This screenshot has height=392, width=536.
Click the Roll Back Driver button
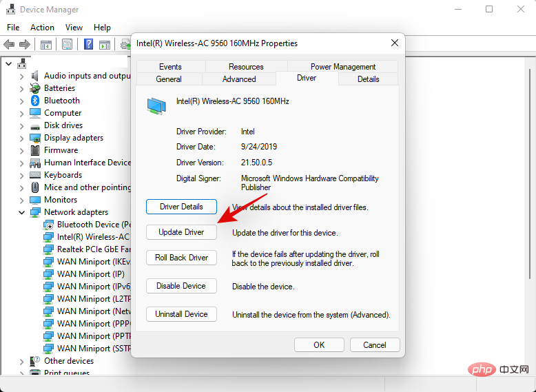coord(181,258)
